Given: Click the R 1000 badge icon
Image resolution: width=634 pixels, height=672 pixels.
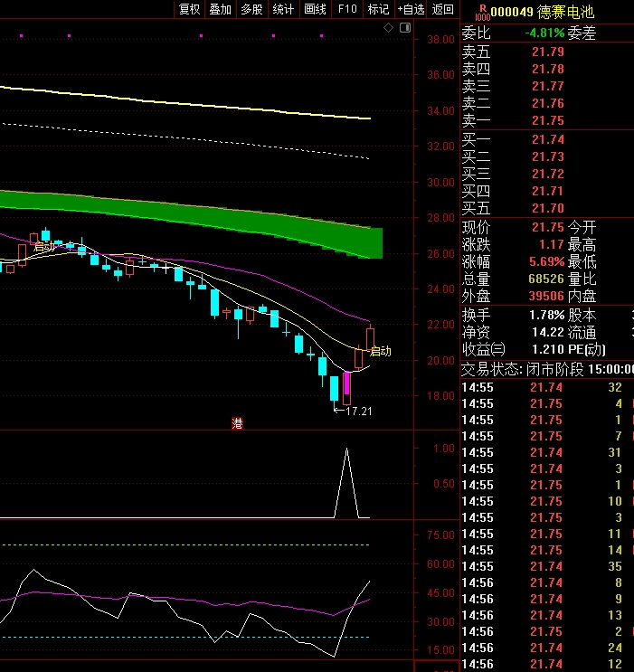Looking at the screenshot, I should 482,13.
